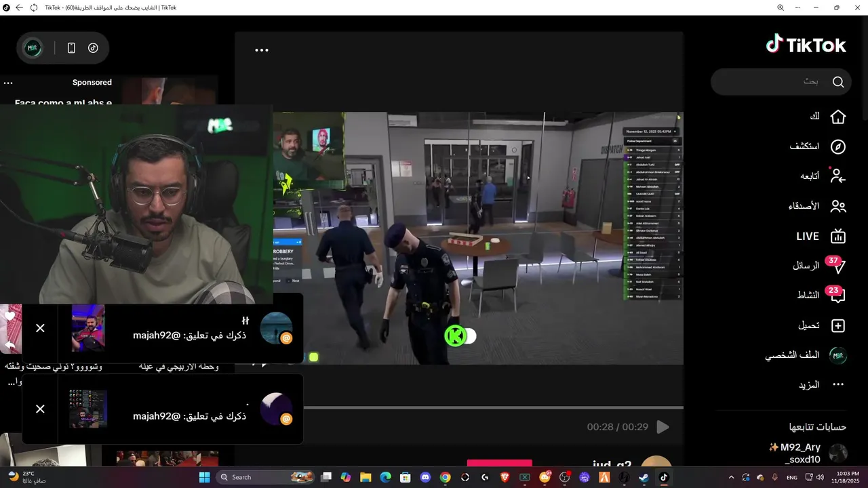868x488 pixels.
Task: Open Google Chrome from the taskbar
Action: point(445,477)
